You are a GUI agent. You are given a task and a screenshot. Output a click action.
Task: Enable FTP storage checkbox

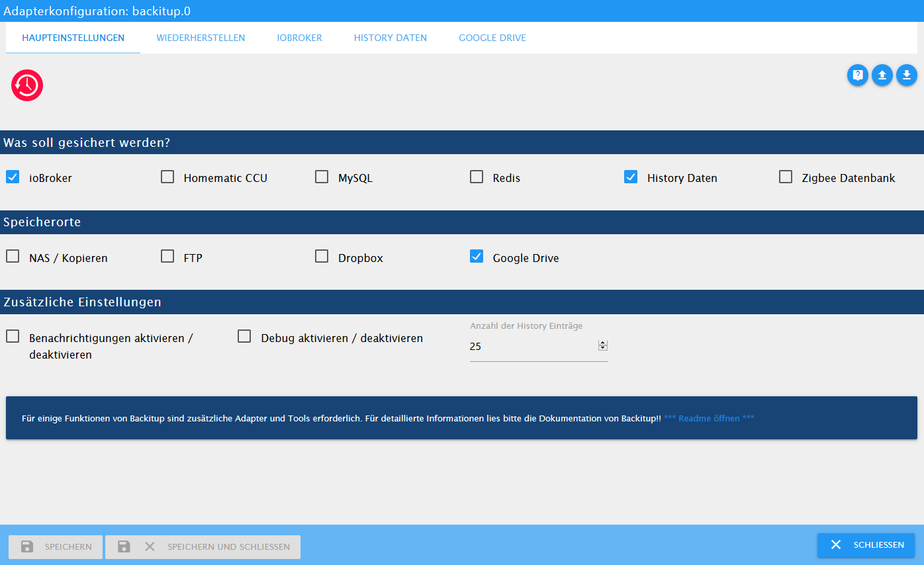[x=167, y=256]
